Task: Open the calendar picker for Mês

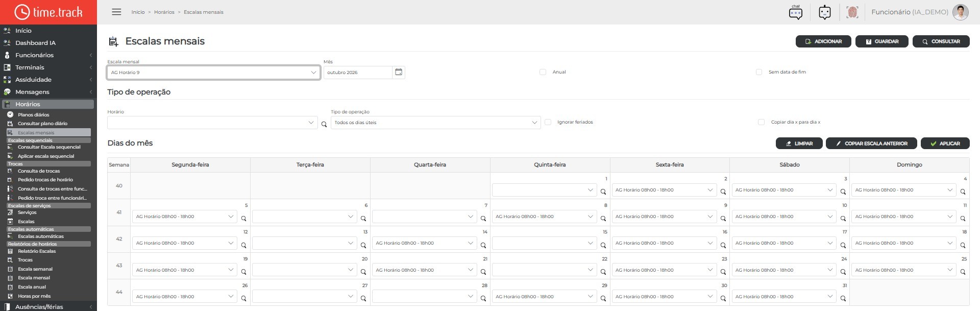Action: point(399,73)
